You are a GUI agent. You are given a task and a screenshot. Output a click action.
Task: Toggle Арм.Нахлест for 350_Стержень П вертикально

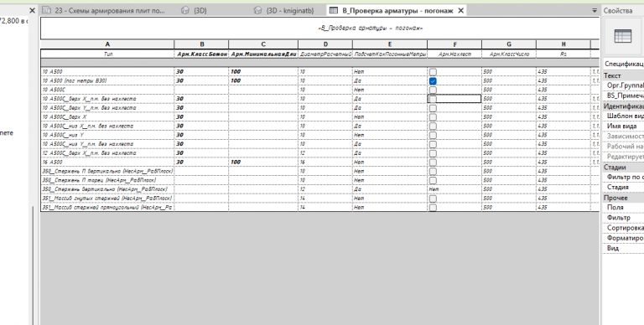coord(433,171)
